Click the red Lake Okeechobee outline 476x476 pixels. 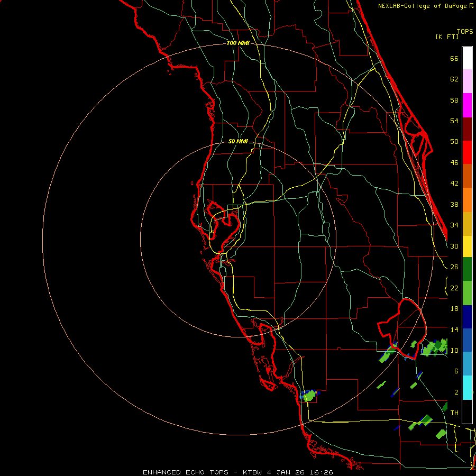[403, 329]
